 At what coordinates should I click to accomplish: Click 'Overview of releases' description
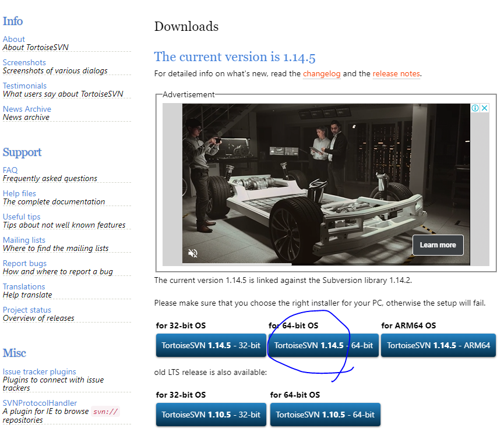[x=38, y=318]
